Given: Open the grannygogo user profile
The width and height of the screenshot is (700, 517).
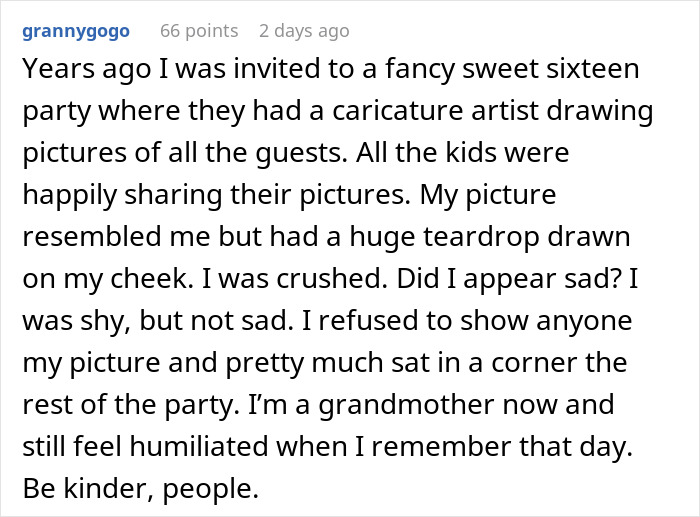Looking at the screenshot, I should 76,31.
